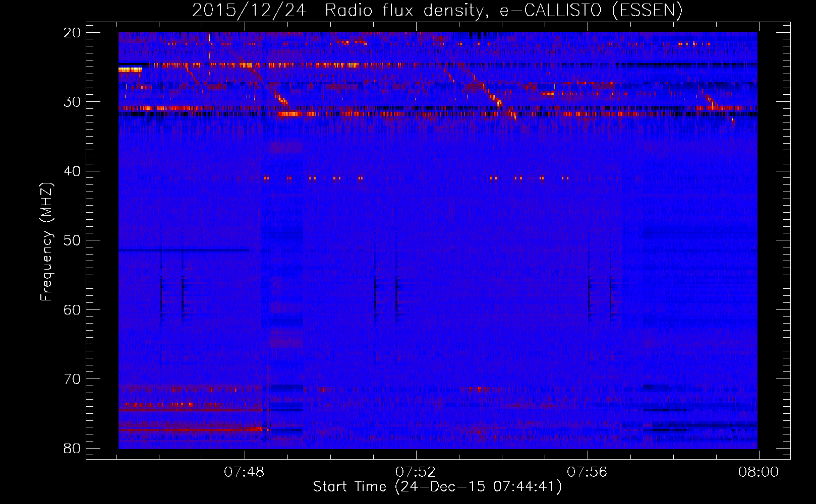Click the plot title 'Radio flux density, e-CALLISTO (ESSEN)'
The width and height of the screenshot is (816, 504).
point(504,10)
